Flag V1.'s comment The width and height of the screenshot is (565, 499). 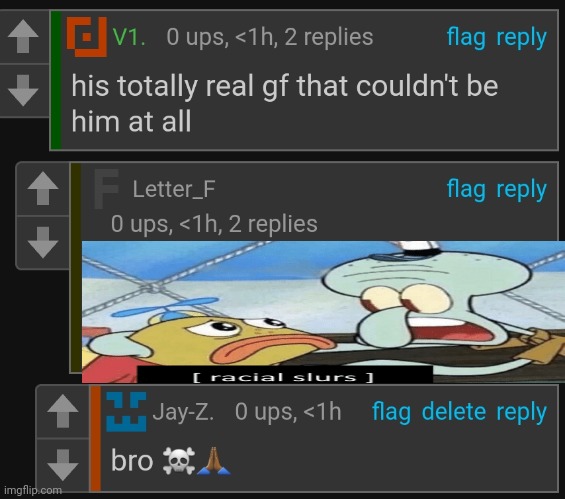coord(466,37)
